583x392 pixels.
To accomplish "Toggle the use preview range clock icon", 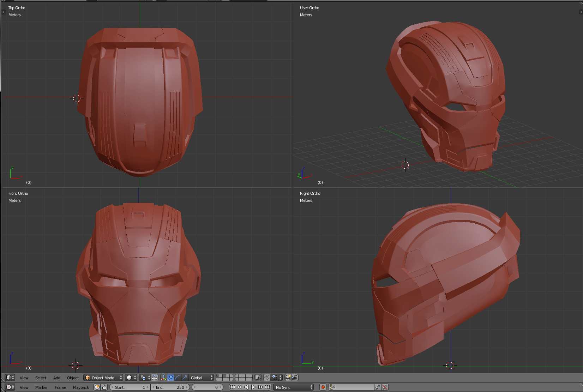I will pos(97,387).
